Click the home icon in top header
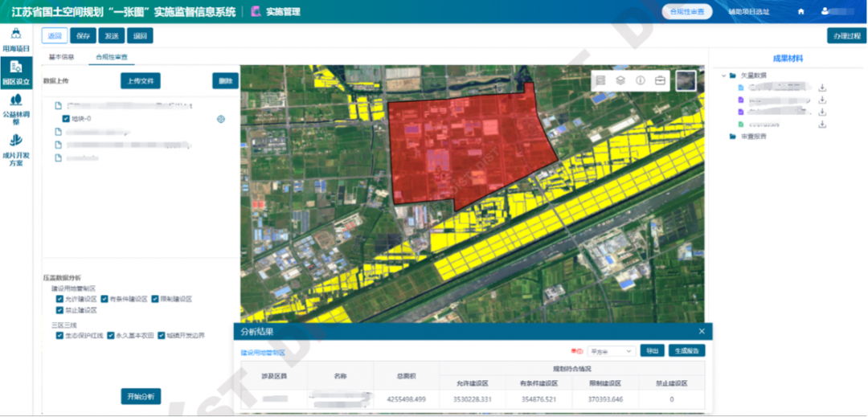This screenshot has width=868, height=417. point(800,11)
